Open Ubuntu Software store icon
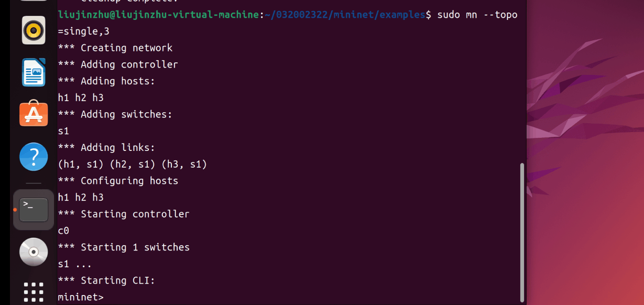The height and width of the screenshot is (305, 644). point(34,114)
